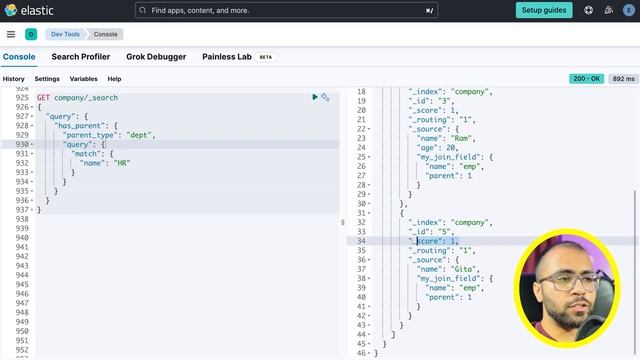Open the Grok Debugger tab
The height and width of the screenshot is (360, 640).
(x=156, y=57)
